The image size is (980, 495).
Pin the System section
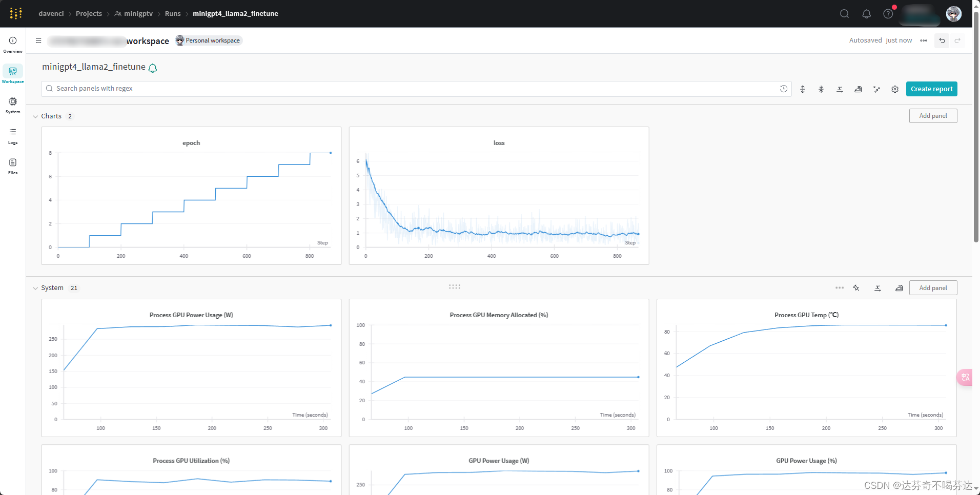click(x=856, y=288)
